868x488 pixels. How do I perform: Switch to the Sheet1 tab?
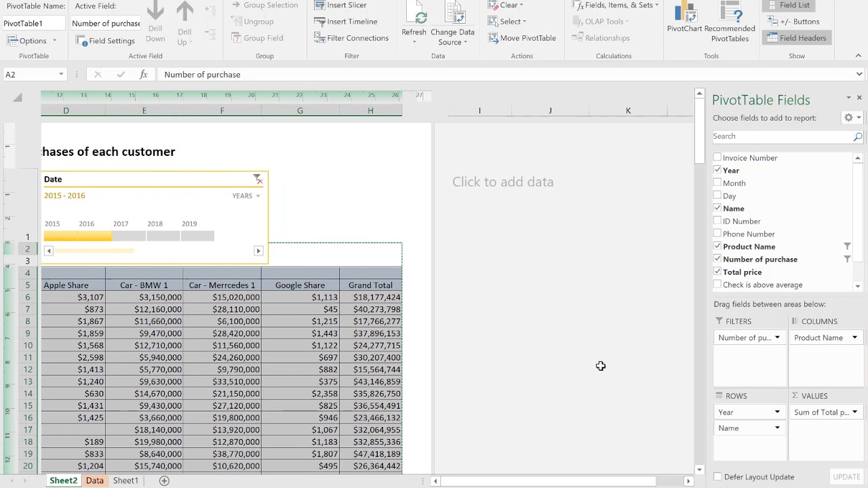tap(125, 481)
